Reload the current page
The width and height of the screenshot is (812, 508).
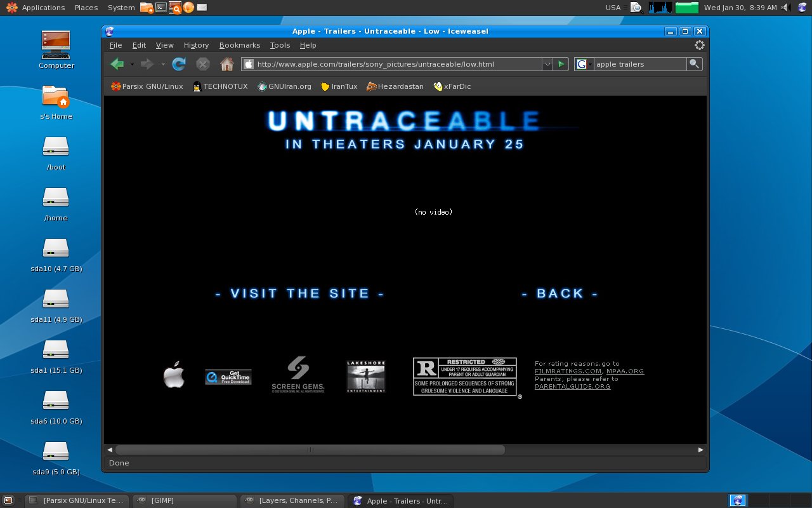[x=179, y=63]
